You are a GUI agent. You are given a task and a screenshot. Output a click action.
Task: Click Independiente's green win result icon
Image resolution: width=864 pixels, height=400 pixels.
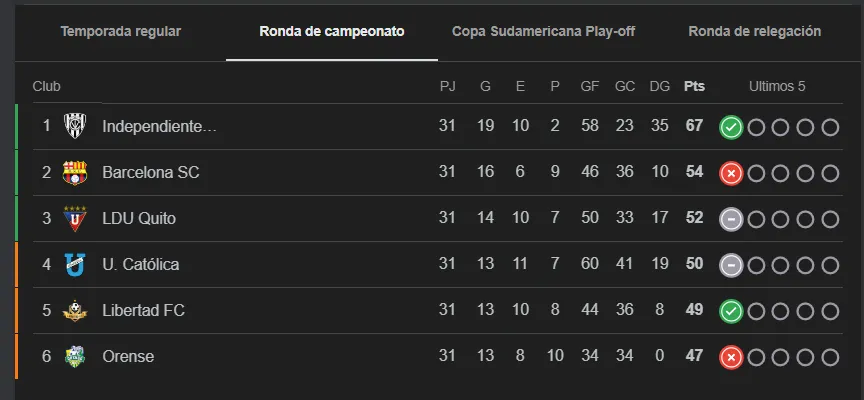pos(731,127)
